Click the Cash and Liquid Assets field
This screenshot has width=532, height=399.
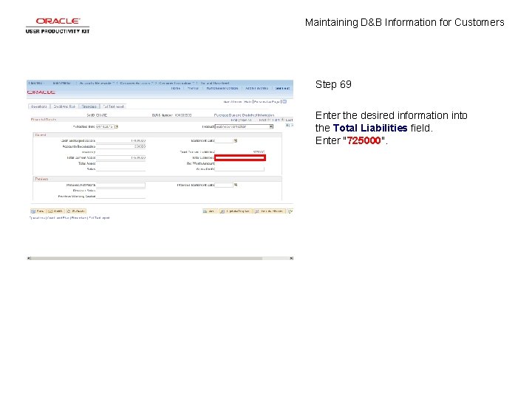120,140
